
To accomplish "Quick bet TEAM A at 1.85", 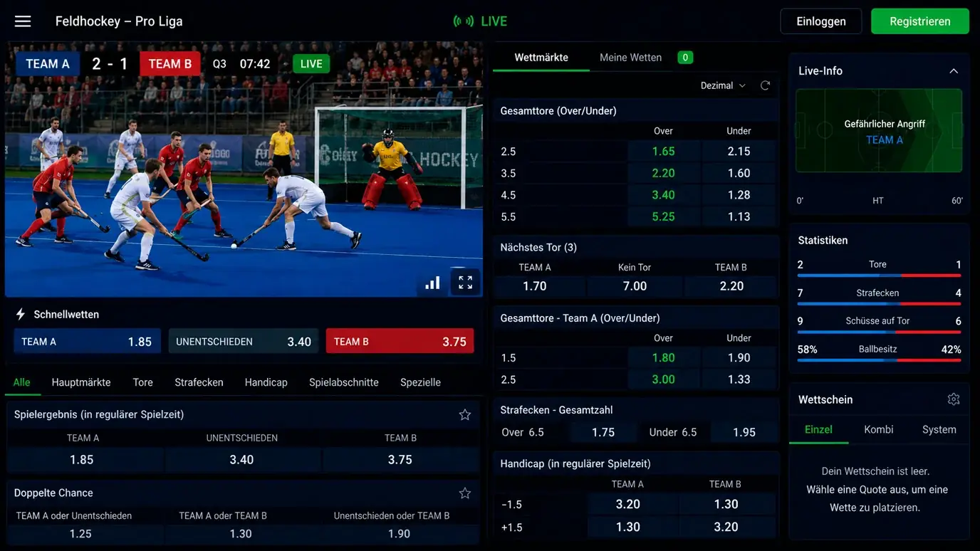I will point(87,342).
